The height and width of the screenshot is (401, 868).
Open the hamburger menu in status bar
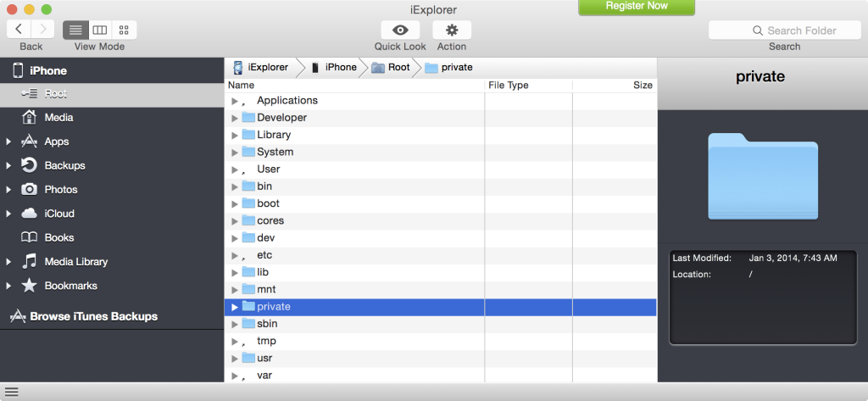12,393
